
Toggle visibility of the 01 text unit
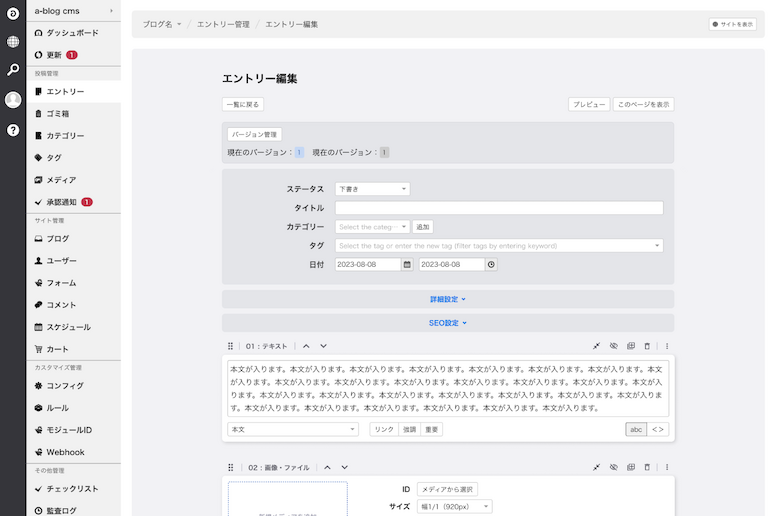pyautogui.click(x=613, y=346)
